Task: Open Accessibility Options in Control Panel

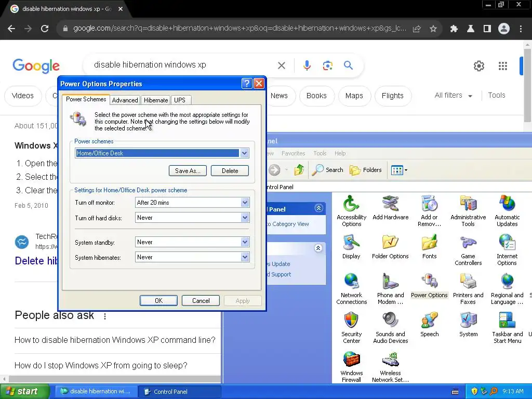Action: click(351, 211)
